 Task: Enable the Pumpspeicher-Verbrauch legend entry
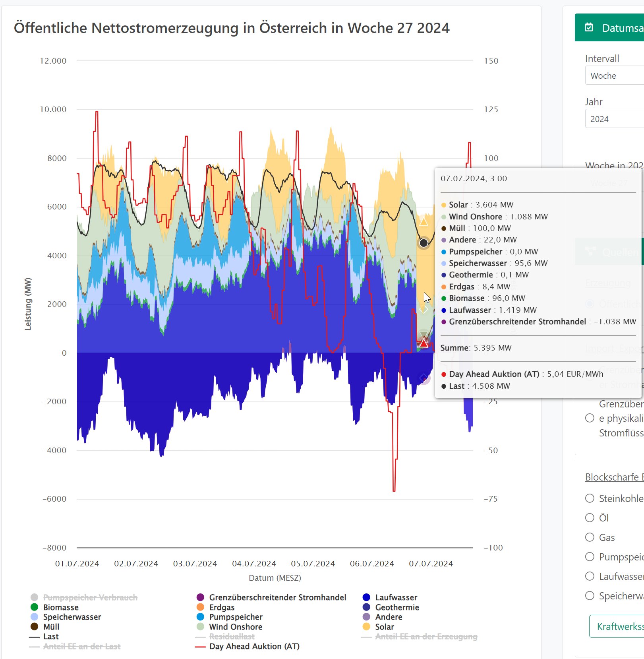[90, 597]
